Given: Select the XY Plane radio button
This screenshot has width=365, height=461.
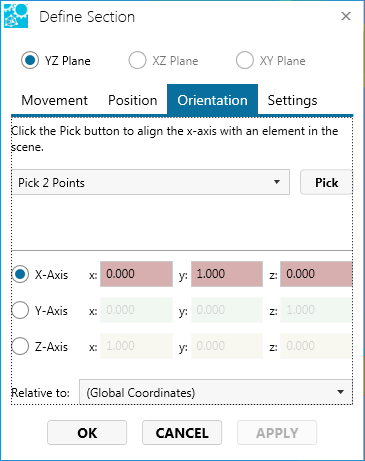Looking at the screenshot, I should (245, 60).
